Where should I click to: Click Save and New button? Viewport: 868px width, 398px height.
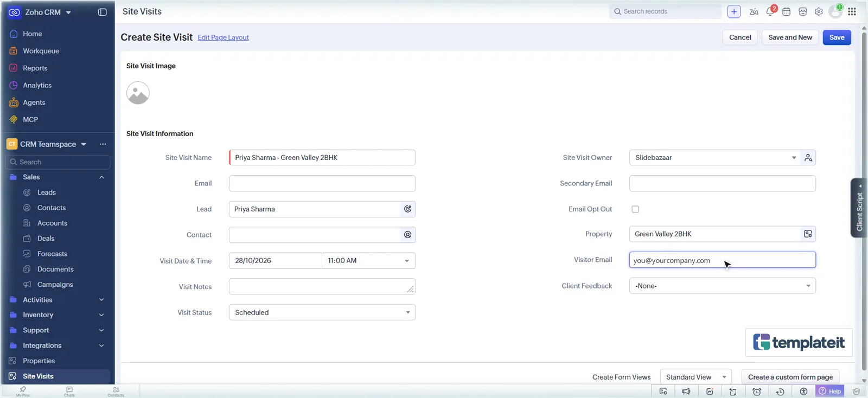pyautogui.click(x=790, y=37)
